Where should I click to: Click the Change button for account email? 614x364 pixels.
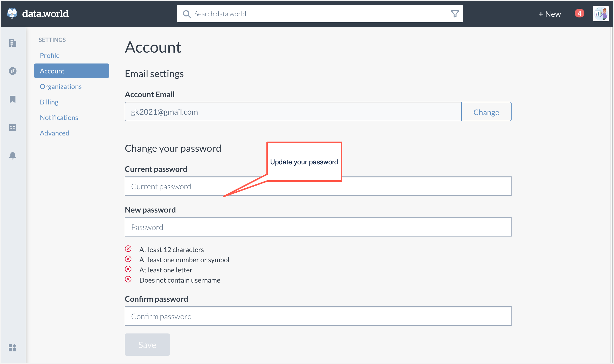pos(486,112)
